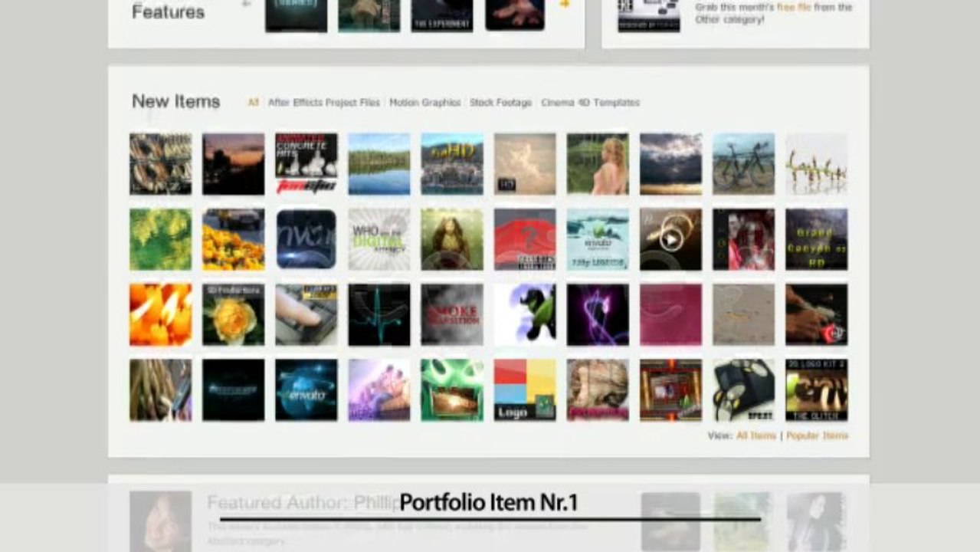Open the coastal town 'HD' thumbnail

(x=452, y=164)
